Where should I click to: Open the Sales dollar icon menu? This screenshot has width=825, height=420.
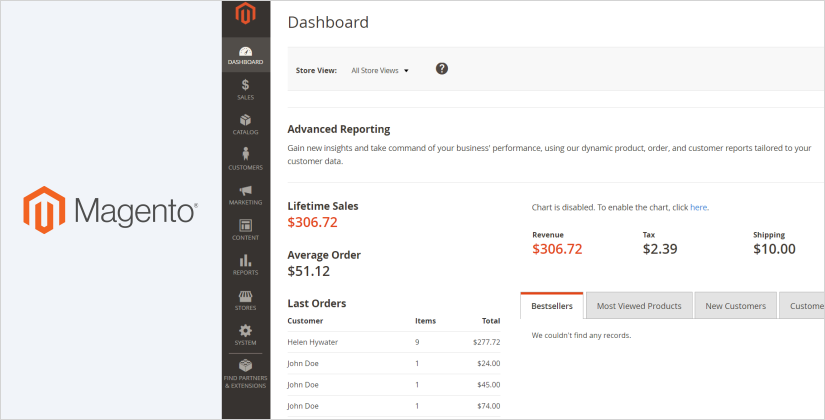pos(245,90)
